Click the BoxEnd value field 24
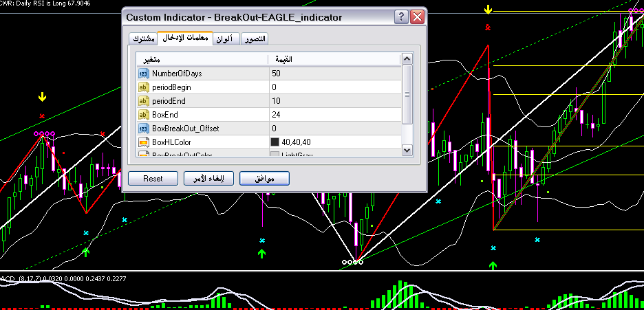644x310 pixels. click(334, 115)
